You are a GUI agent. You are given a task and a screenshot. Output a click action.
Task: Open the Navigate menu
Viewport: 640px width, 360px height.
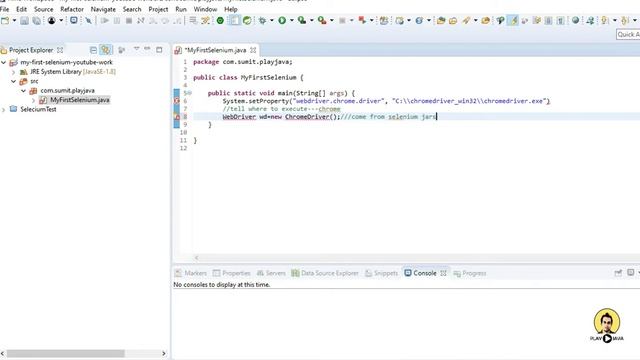point(103,9)
